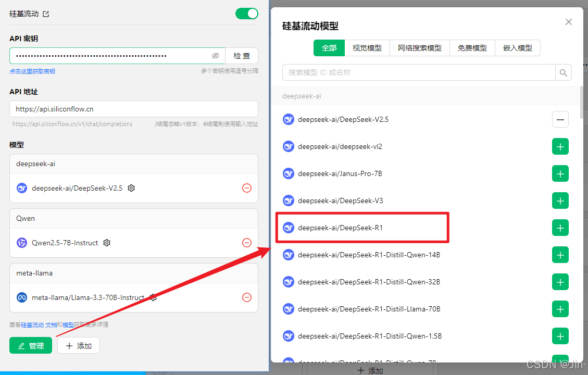Add the deepseek-ai/deepseek-vl2 model
Image resolution: width=588 pixels, height=375 pixels.
click(x=560, y=147)
